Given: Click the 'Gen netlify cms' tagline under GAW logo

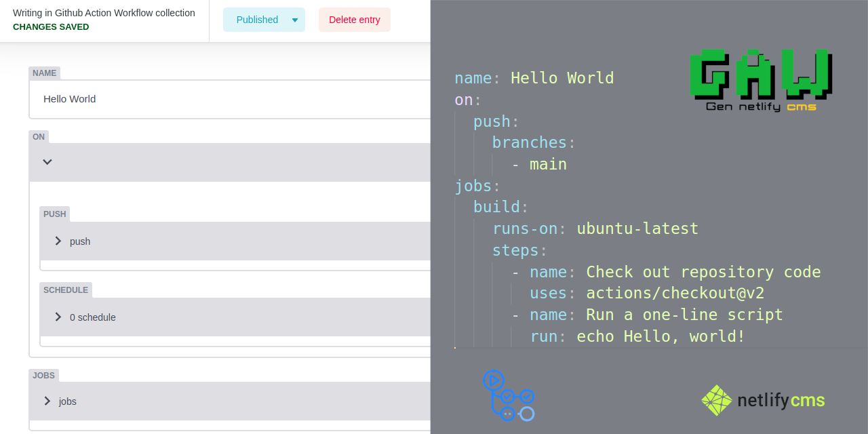Looking at the screenshot, I should [x=759, y=106].
